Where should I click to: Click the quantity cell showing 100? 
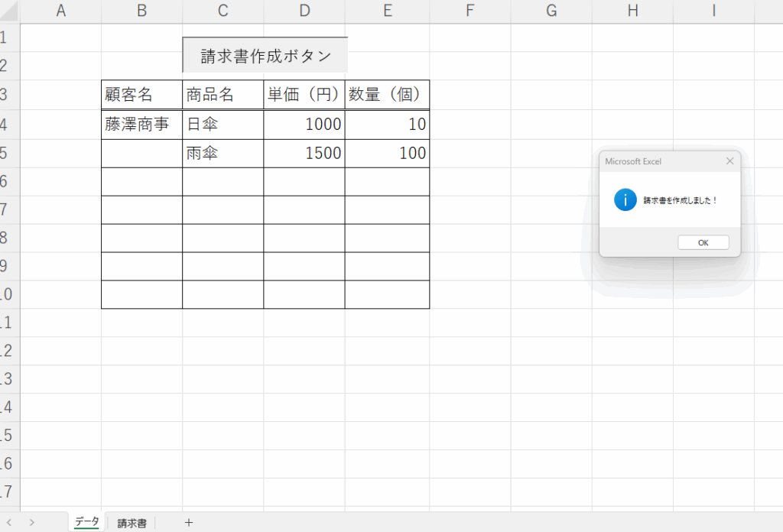point(387,153)
